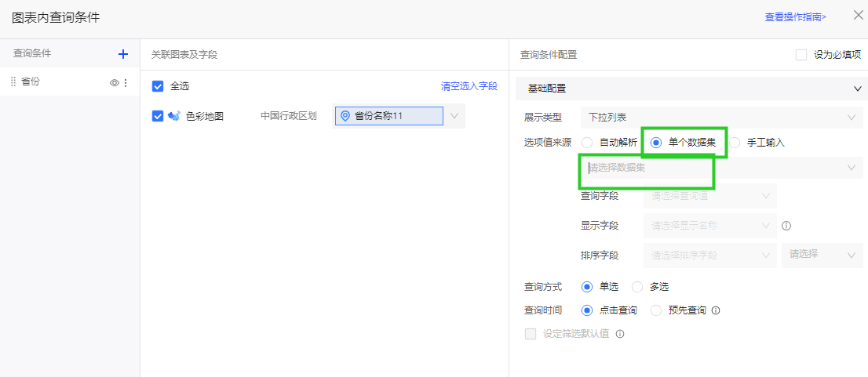Viewport: 868px width, 377px height.
Task: Select the 手工输入 radio option
Action: 735,143
